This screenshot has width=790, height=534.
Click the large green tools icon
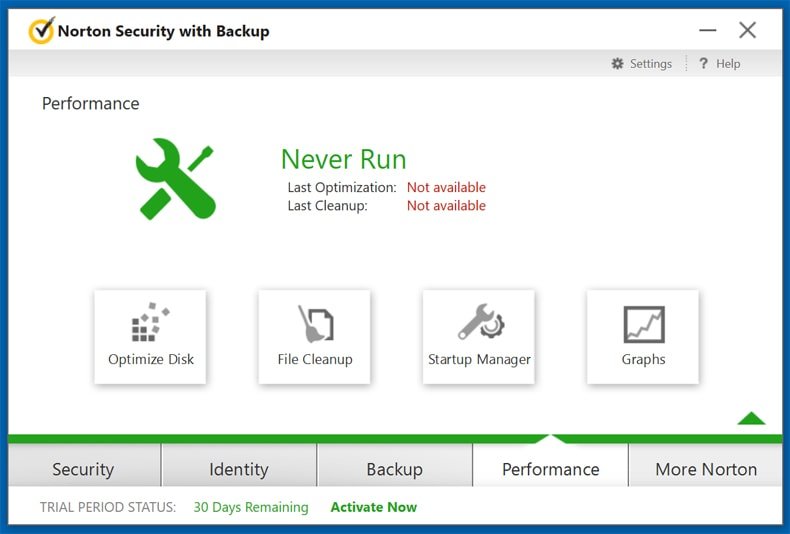tap(175, 179)
